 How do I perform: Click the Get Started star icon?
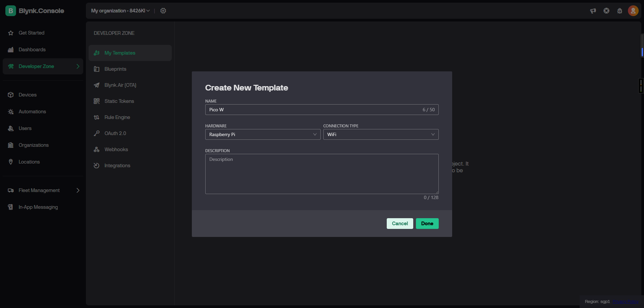[11, 33]
